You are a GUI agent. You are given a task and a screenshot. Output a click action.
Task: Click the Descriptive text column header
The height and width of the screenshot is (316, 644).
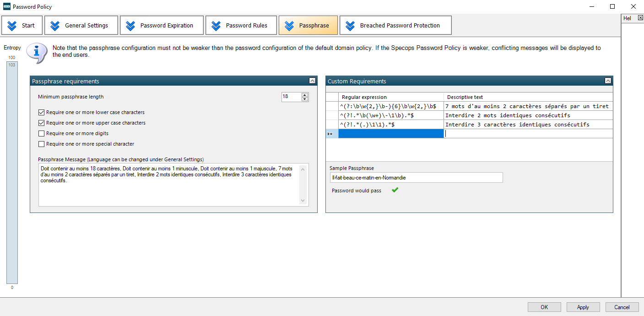pos(528,97)
